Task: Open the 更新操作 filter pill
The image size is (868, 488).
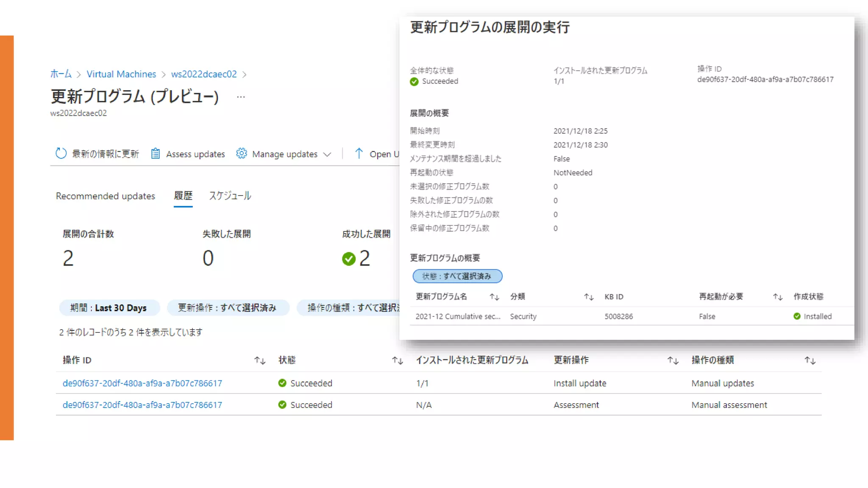Action: point(228,308)
